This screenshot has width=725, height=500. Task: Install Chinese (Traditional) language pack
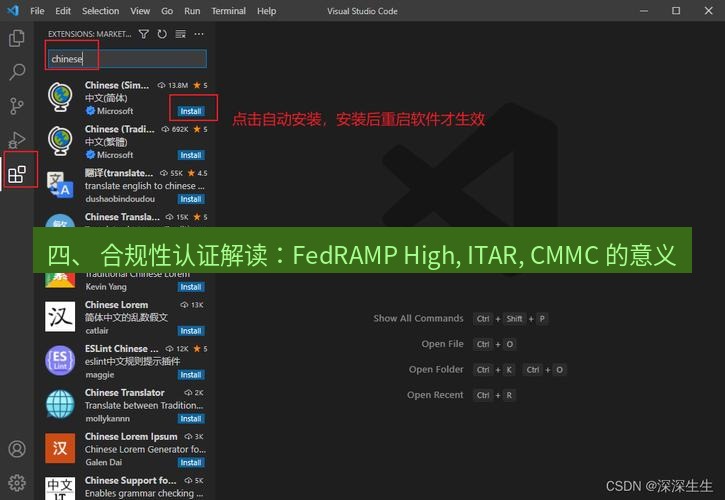[x=191, y=155]
